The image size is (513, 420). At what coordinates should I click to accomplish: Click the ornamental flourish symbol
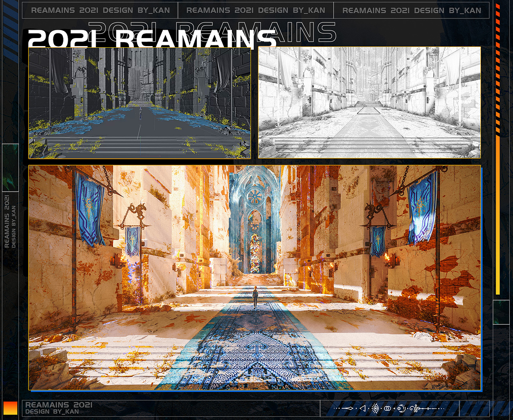pyautogui.click(x=424, y=408)
